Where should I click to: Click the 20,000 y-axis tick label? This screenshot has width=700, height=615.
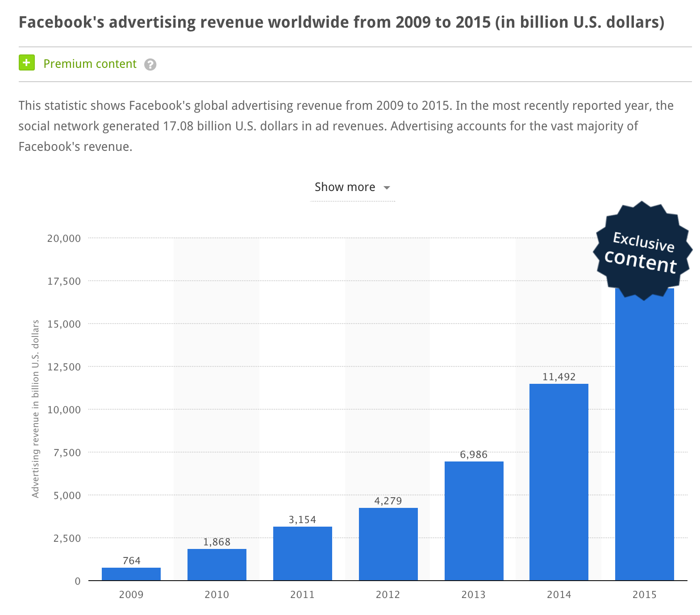[x=64, y=238]
